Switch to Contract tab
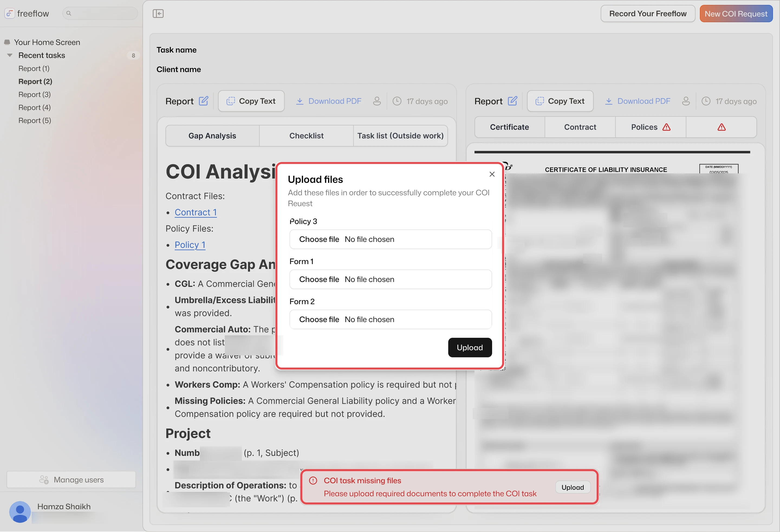Screen dimensions: 780x532 [x=580, y=127]
